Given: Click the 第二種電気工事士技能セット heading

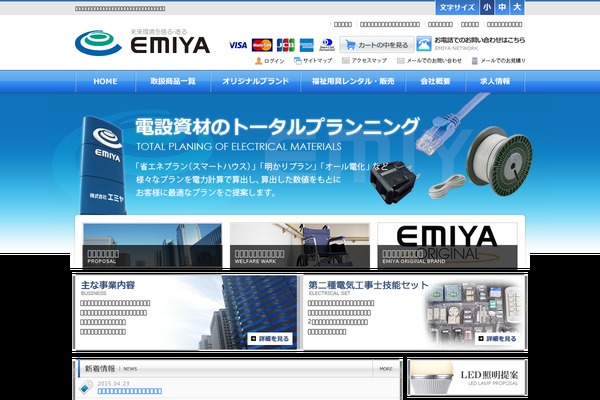Looking at the screenshot, I should pyautogui.click(x=368, y=285).
